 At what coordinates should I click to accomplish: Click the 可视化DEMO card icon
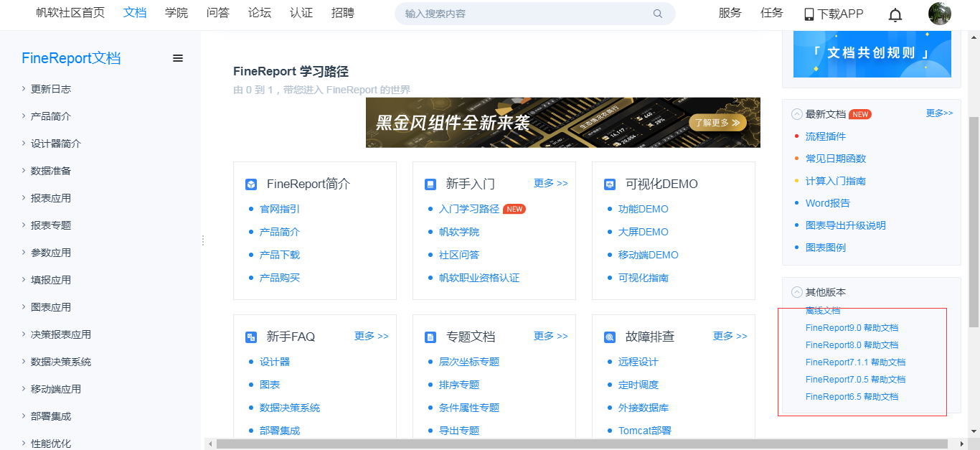610,184
